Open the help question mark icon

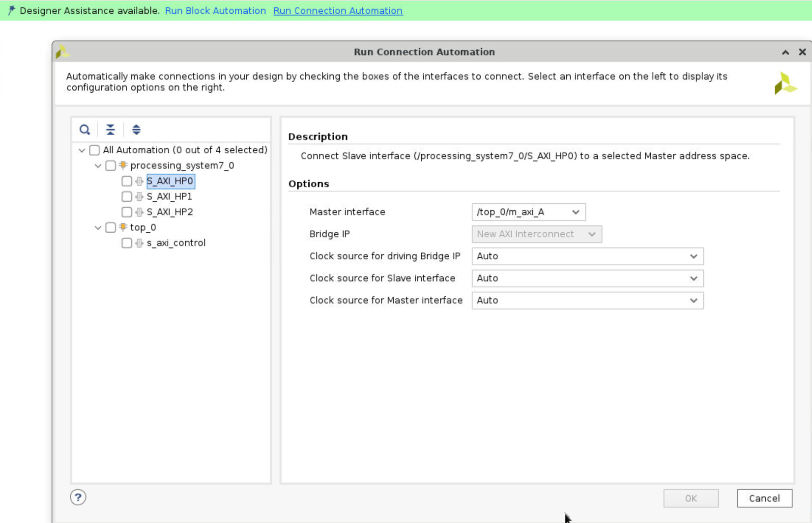coord(78,497)
